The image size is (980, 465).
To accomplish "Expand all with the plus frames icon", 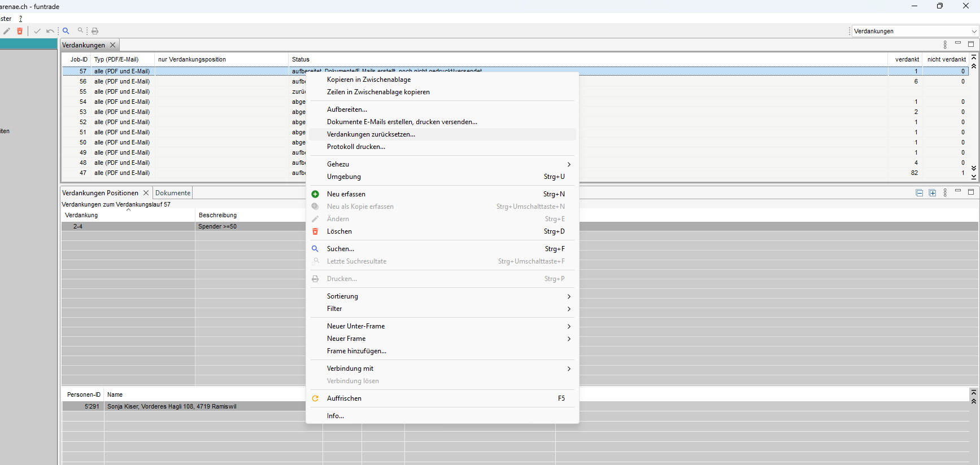I will click(933, 193).
